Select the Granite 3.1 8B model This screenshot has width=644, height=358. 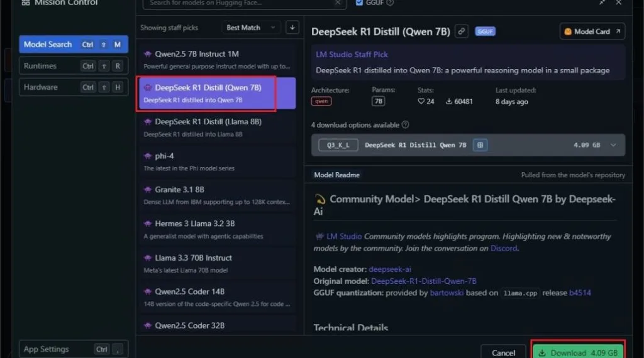pos(217,195)
